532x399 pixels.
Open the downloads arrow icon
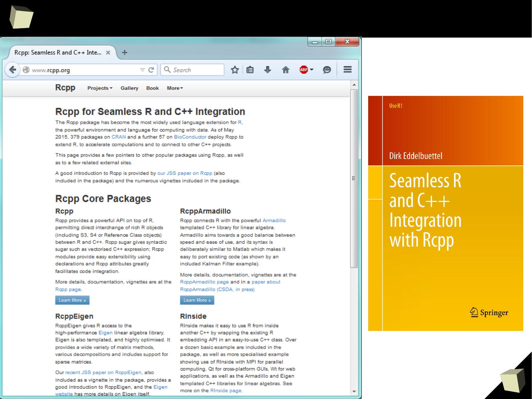coord(267,70)
